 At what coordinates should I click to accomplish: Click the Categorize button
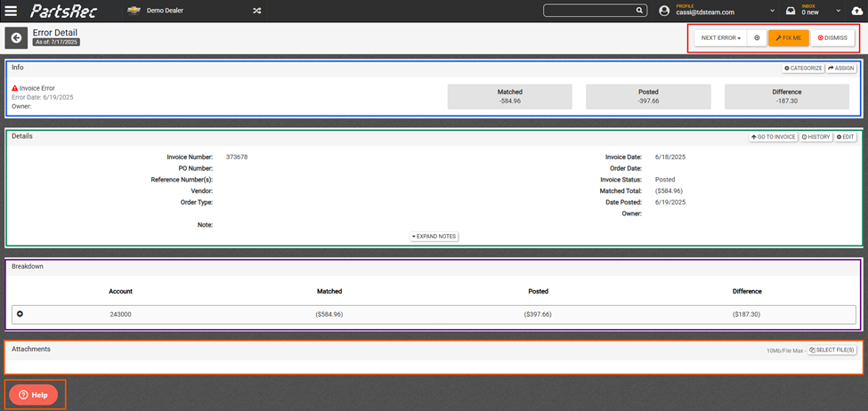pos(803,68)
